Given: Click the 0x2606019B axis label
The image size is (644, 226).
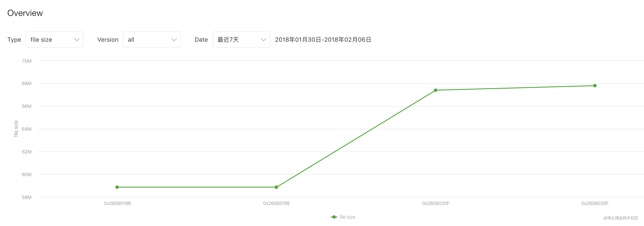Looking at the screenshot, I should tap(117, 203).
